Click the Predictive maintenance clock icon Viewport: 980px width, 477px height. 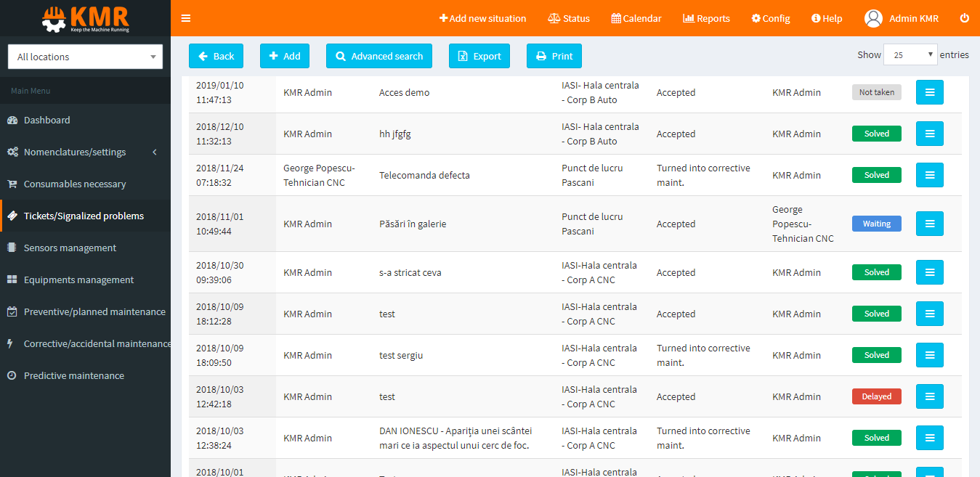[12, 375]
